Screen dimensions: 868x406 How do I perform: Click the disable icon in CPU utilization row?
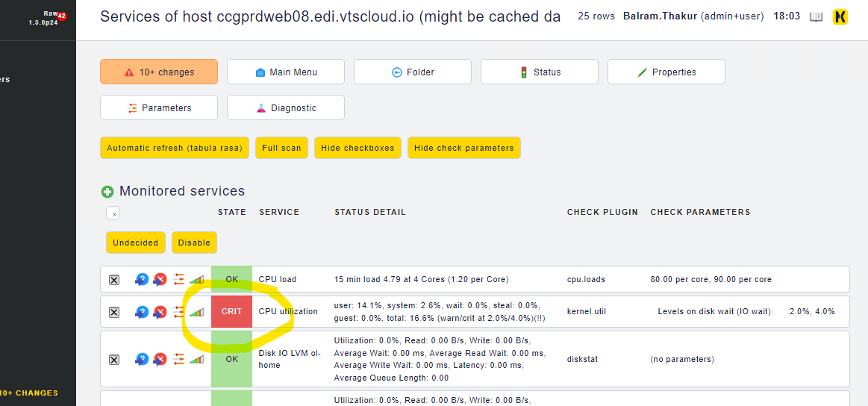point(160,312)
